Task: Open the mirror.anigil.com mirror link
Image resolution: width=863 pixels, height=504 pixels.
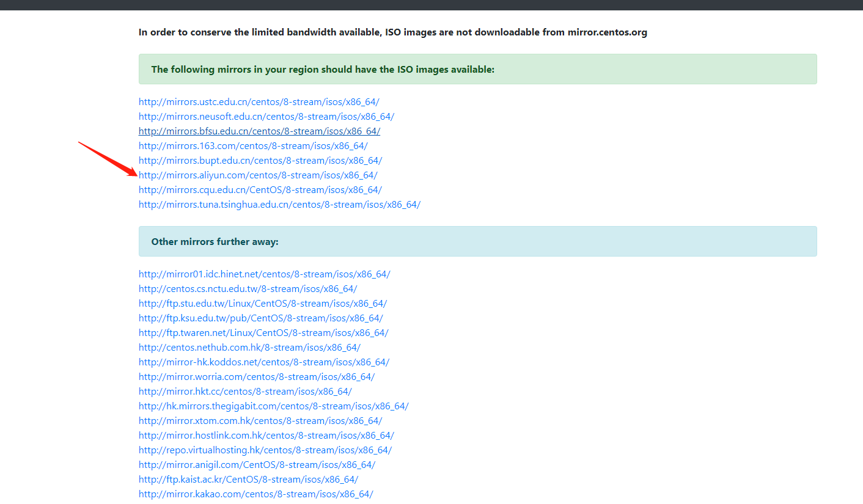Action: click(x=257, y=465)
